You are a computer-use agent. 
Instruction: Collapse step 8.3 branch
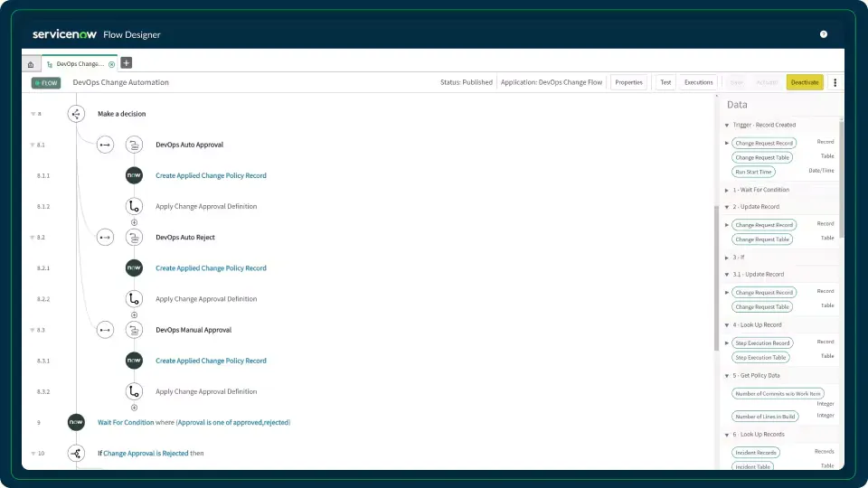(33, 330)
